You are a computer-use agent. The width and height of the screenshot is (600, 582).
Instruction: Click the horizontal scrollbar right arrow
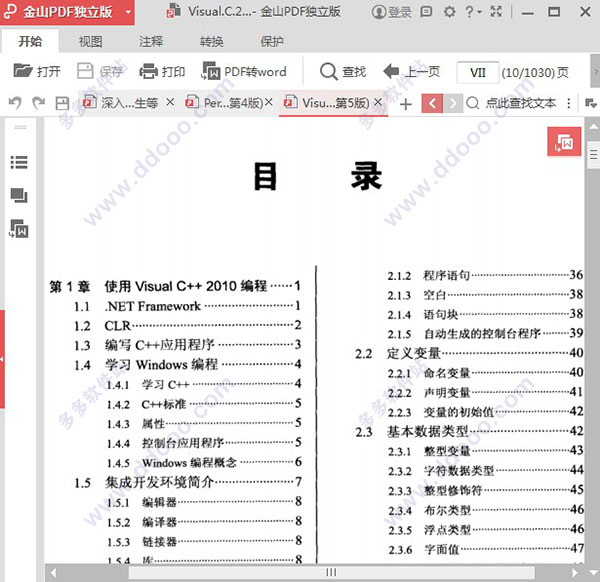click(x=574, y=573)
